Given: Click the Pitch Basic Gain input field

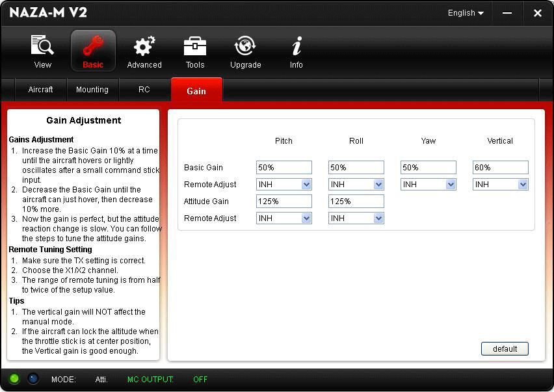Looking at the screenshot, I should (x=284, y=168).
